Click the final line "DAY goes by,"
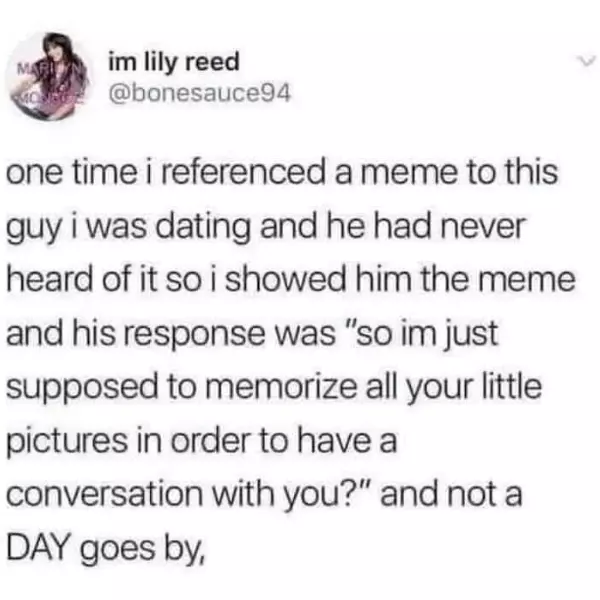This screenshot has width=600, height=600. point(106,549)
